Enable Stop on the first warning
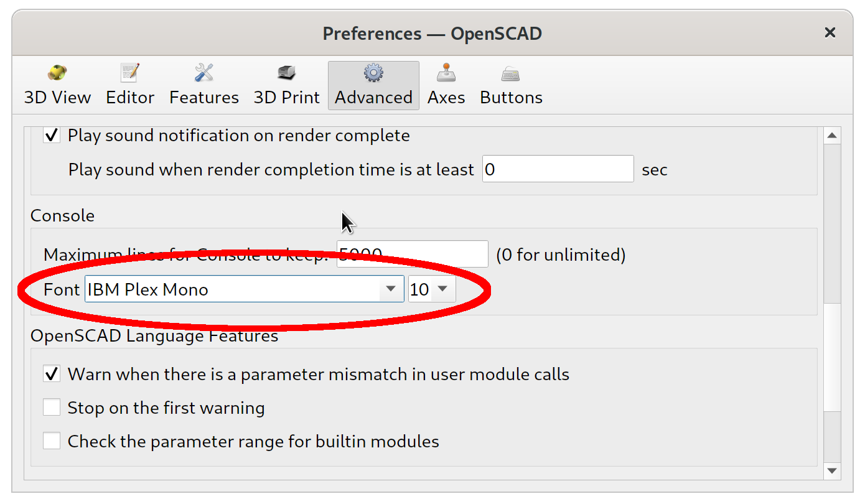865x504 pixels. (52, 408)
